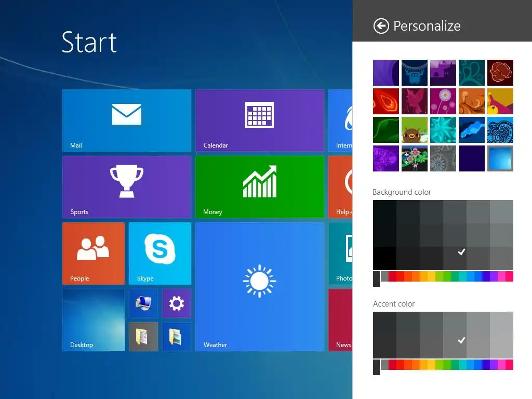Choose the lightest gray background shade

point(501,212)
